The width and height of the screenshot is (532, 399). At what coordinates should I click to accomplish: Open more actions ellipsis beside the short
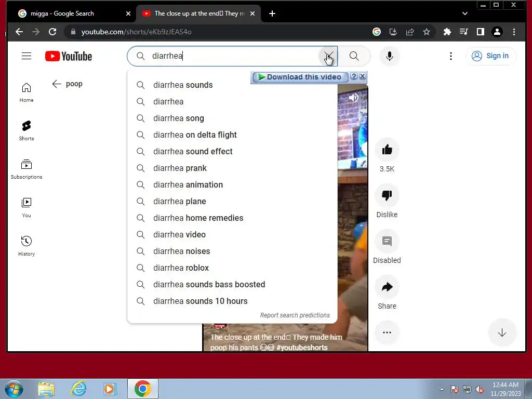pyautogui.click(x=387, y=332)
